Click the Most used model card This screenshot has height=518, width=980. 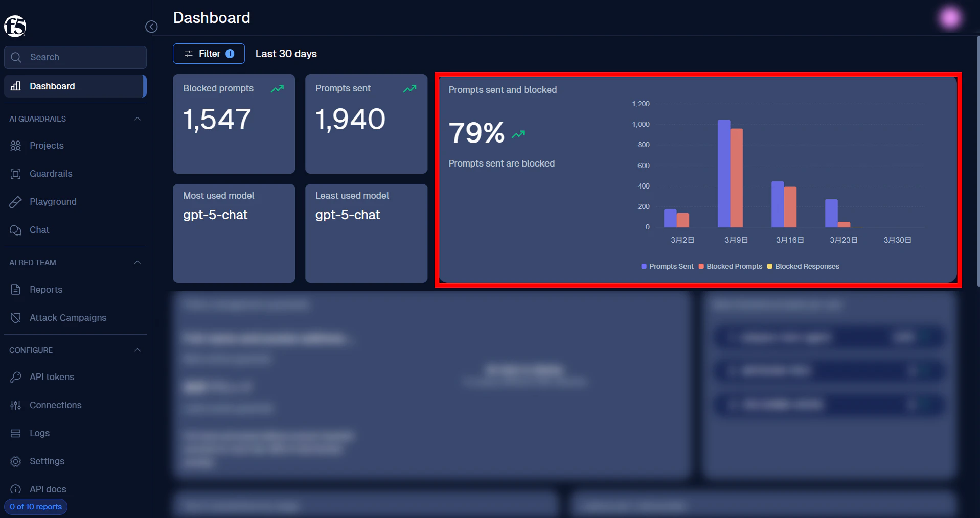234,233
